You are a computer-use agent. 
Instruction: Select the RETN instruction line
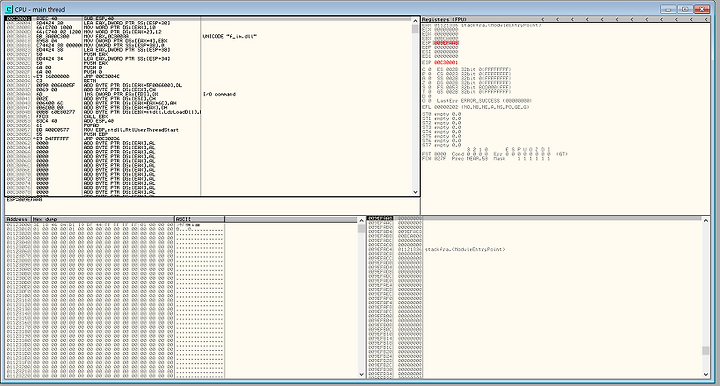click(90, 81)
